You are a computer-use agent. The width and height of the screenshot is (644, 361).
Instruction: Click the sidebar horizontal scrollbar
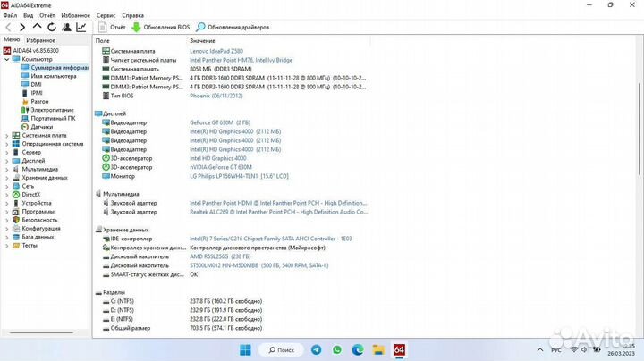click(41, 332)
